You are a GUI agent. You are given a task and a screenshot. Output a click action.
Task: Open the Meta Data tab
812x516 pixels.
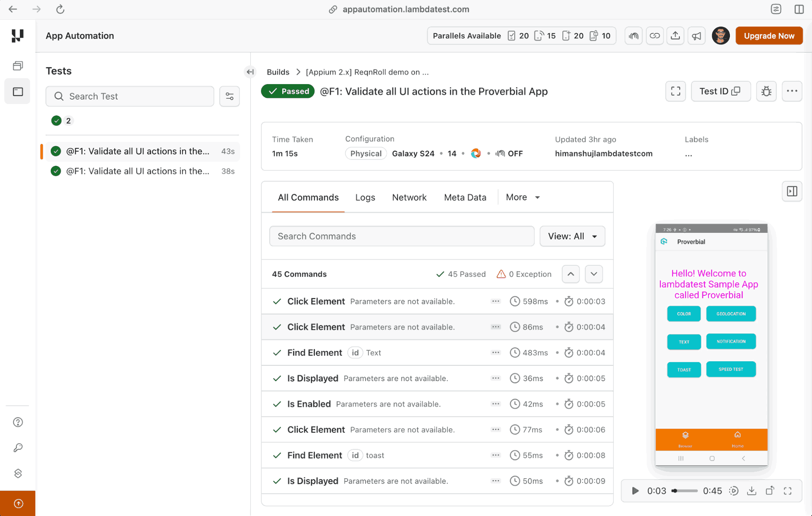[x=465, y=197]
